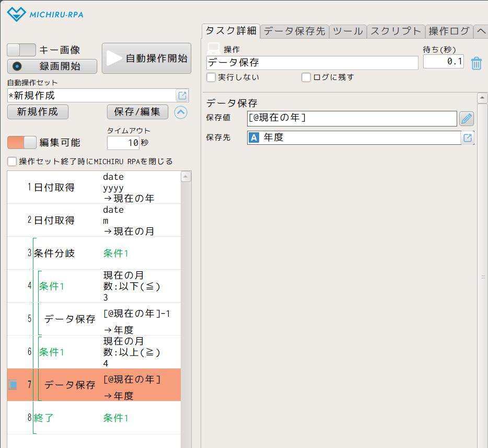Click the trash icon to delete task
The image size is (488, 448).
tap(476, 64)
